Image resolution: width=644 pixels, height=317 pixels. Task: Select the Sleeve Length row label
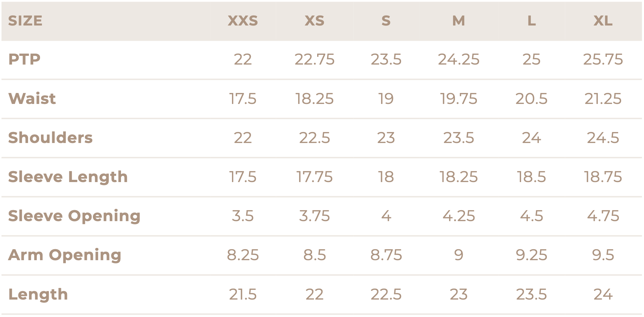68,177
